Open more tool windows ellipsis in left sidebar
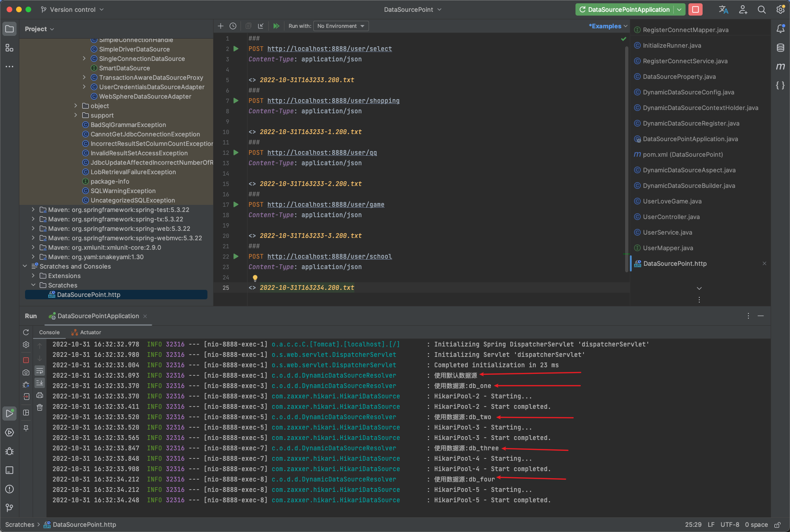This screenshot has height=532, width=790. 9,67
